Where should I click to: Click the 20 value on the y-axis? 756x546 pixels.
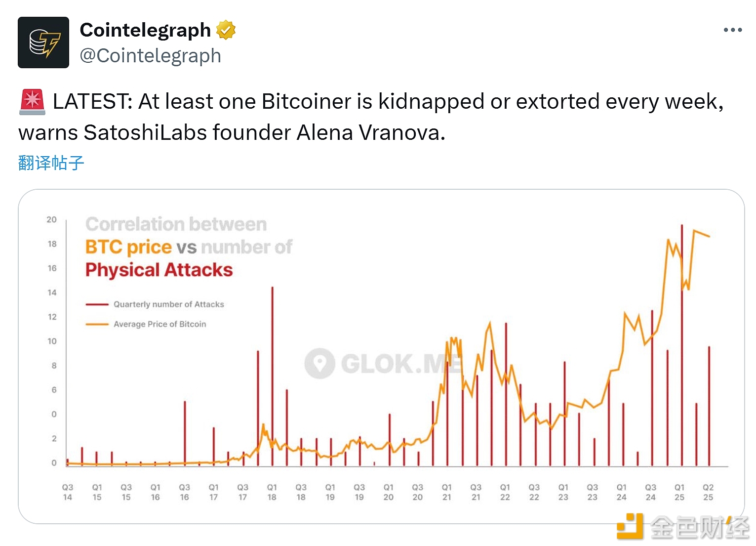pos(52,219)
